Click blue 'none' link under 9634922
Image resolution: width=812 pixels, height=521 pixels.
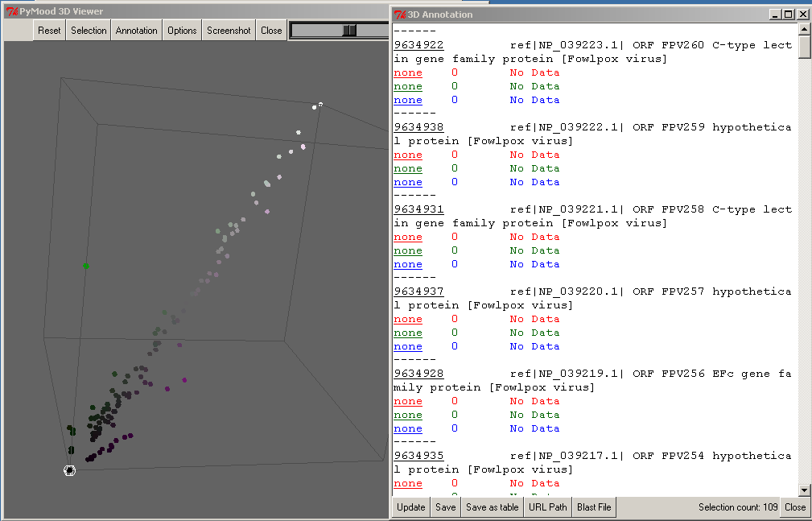(x=408, y=100)
